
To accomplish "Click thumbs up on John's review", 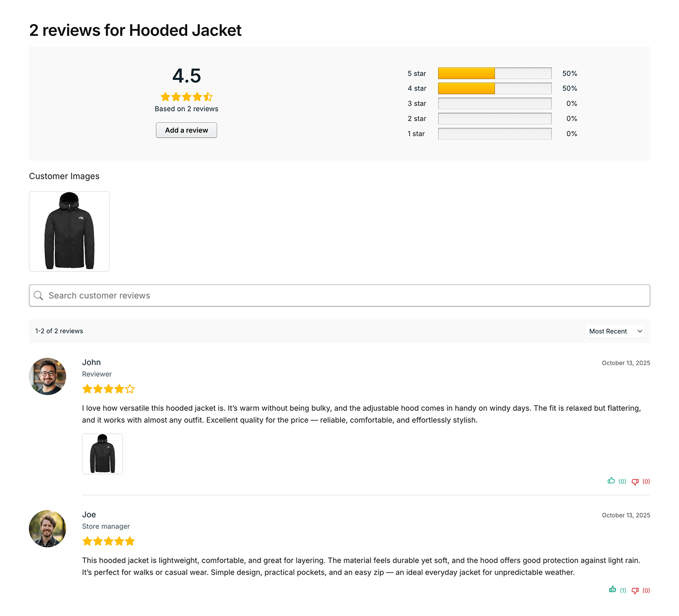I will point(611,481).
